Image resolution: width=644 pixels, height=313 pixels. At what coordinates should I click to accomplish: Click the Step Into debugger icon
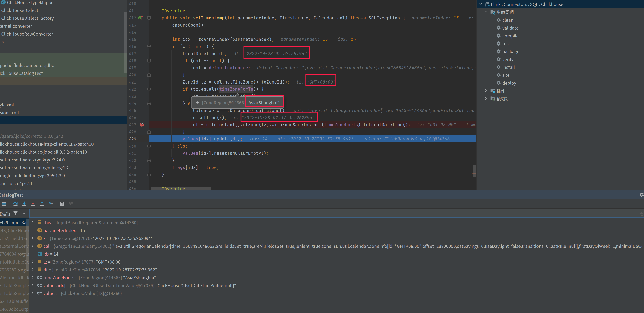pos(24,204)
